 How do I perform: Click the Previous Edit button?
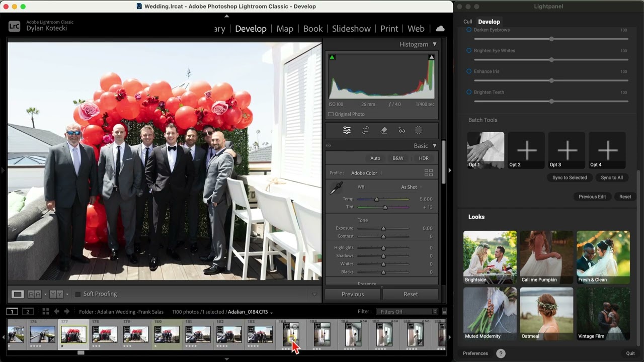tap(592, 197)
